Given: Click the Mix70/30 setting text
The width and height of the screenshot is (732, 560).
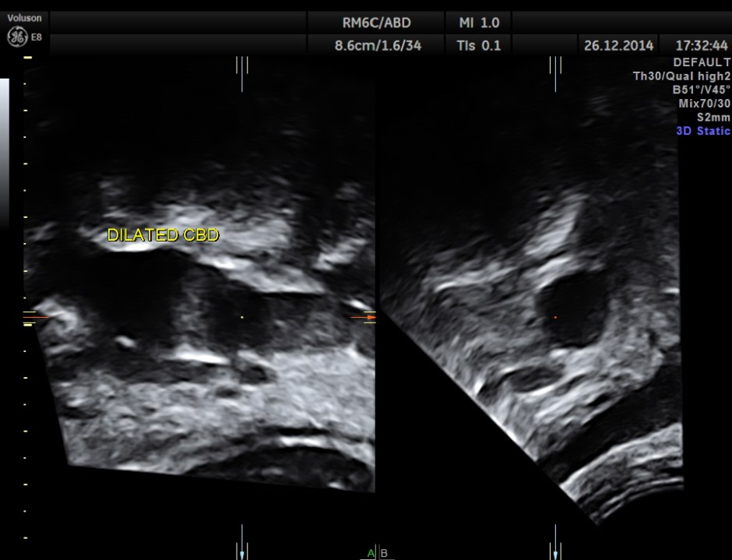Looking at the screenshot, I should point(704,104).
